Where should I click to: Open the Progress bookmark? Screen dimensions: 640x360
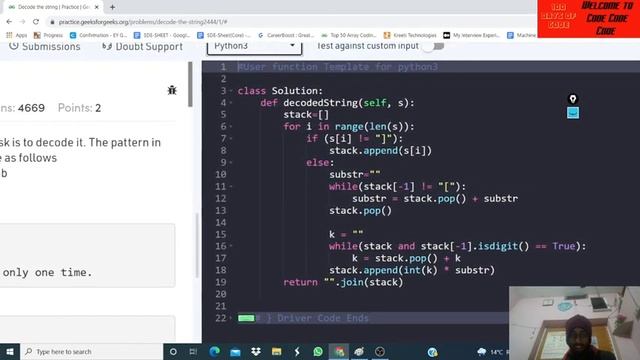click(x=48, y=36)
